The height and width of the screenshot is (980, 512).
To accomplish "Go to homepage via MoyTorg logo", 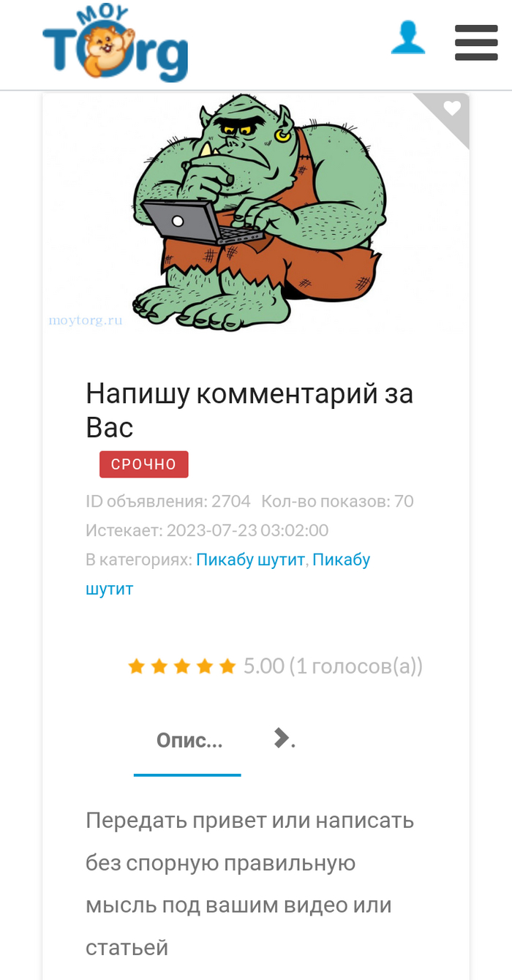I will 116,45.
